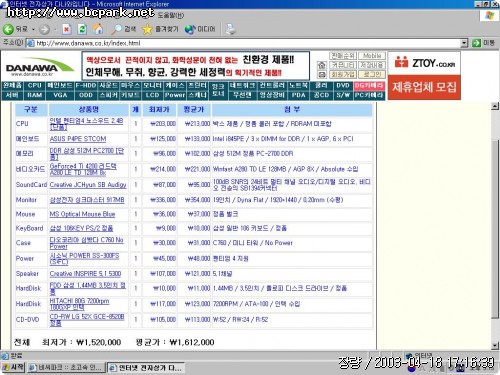Open HITACHI 80G 7200rpm link
Viewport: 500px width, 375px height.
[79, 304]
